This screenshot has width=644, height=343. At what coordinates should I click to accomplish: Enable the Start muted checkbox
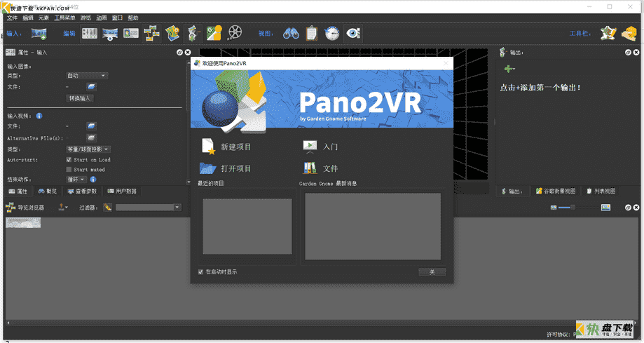[x=69, y=170]
